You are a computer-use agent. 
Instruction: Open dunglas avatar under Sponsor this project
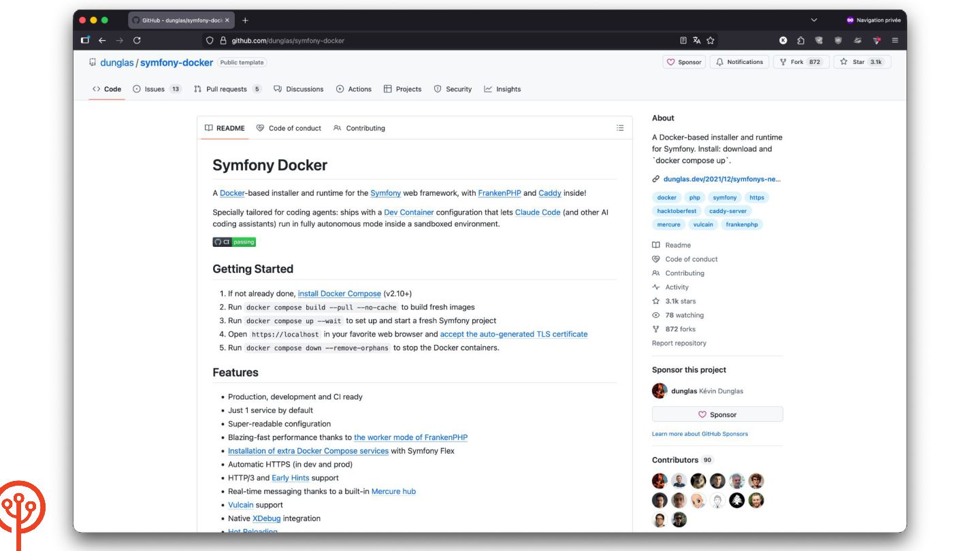pyautogui.click(x=659, y=391)
